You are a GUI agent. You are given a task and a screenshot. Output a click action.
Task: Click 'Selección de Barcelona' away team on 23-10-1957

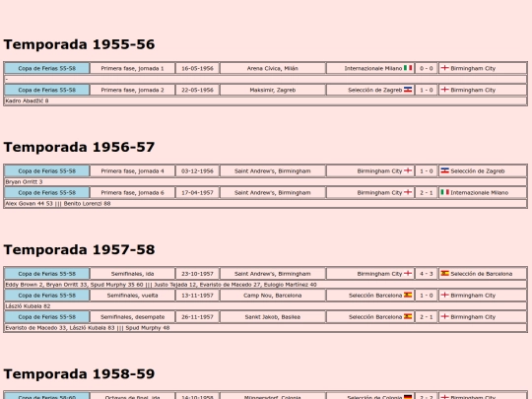click(x=482, y=274)
